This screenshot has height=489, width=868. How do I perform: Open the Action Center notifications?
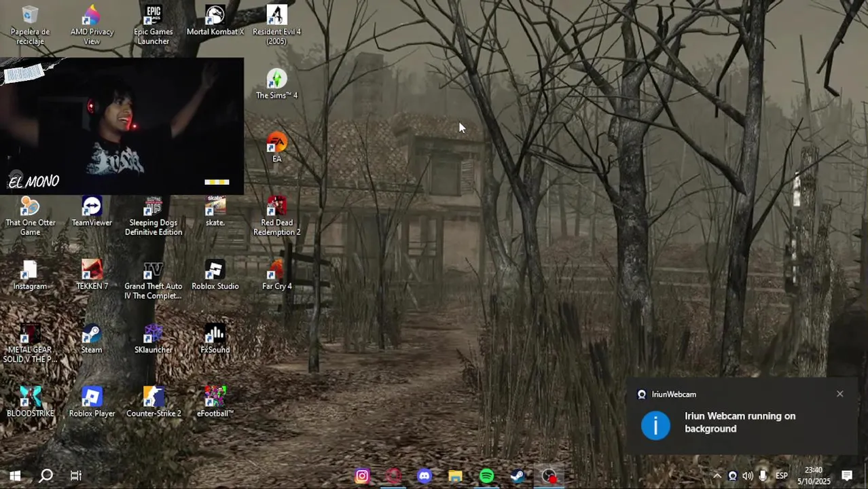(847, 476)
